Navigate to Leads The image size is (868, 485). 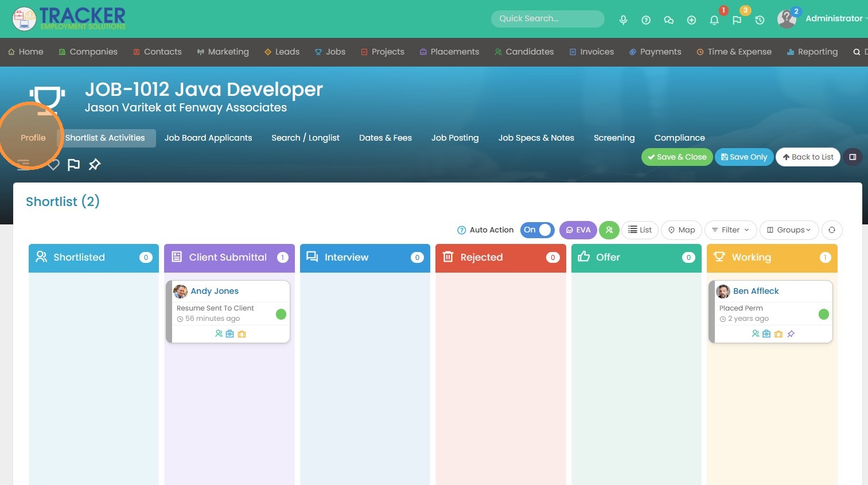point(282,52)
